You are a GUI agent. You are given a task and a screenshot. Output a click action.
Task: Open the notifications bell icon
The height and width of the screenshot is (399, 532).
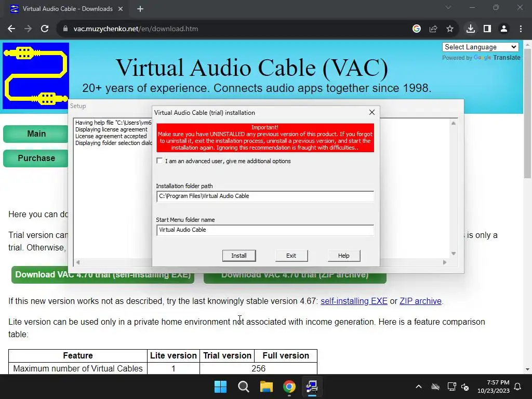tap(518, 387)
